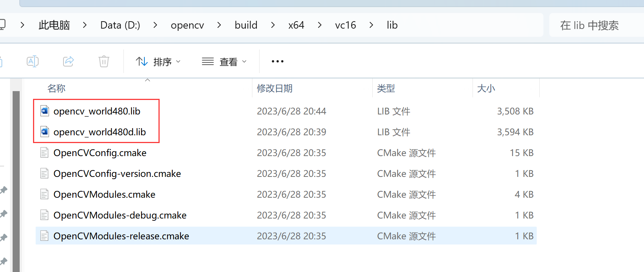The width and height of the screenshot is (644, 272).
Task: Select the OpenCVModules.cmake file icon
Action: point(45,194)
